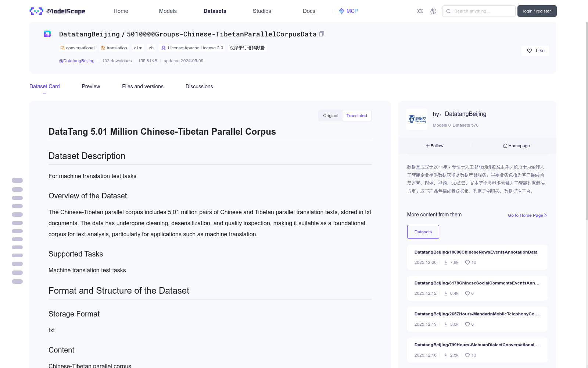Open the 2657Hours-MandarinMobileTelephony dataset
588x368 pixels.
click(x=477, y=314)
